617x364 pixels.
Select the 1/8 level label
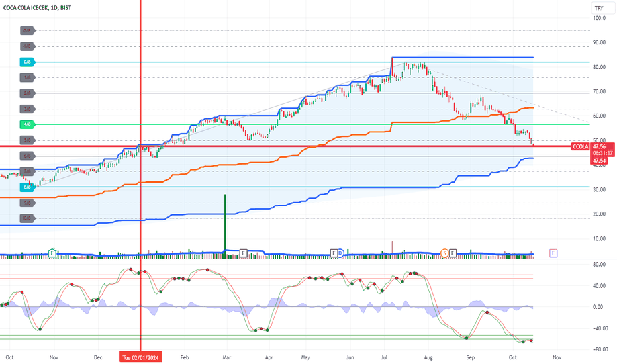[x=27, y=77]
